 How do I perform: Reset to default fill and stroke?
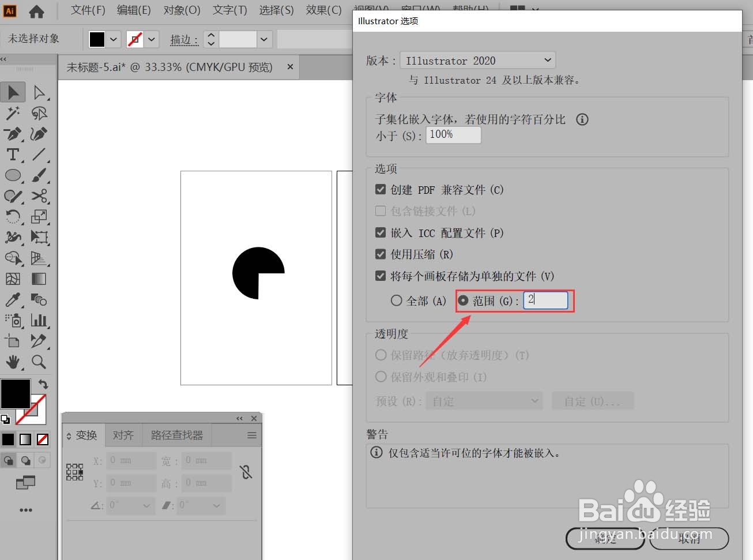coord(5,419)
